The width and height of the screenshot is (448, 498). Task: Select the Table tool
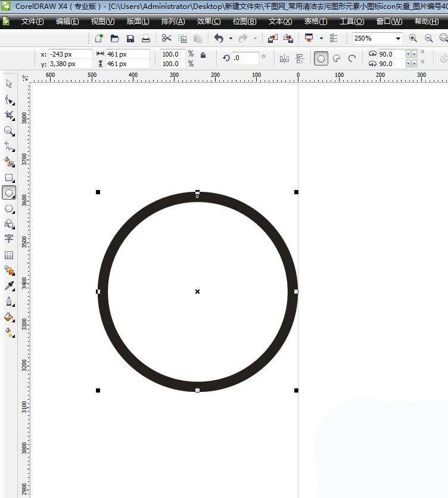9,255
